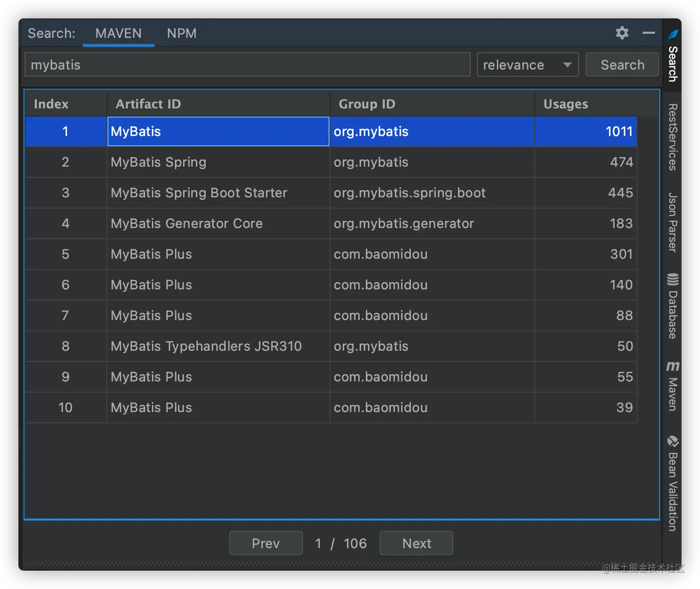The image size is (700, 589).
Task: Go to next page with Next
Action: 417,543
